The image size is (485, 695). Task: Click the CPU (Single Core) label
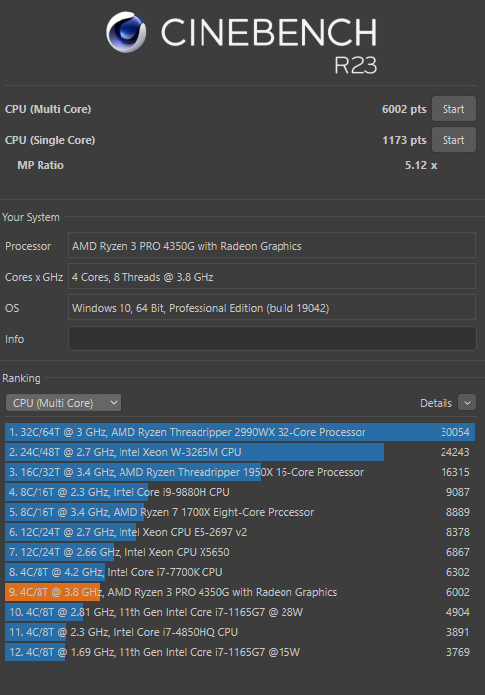point(50,140)
